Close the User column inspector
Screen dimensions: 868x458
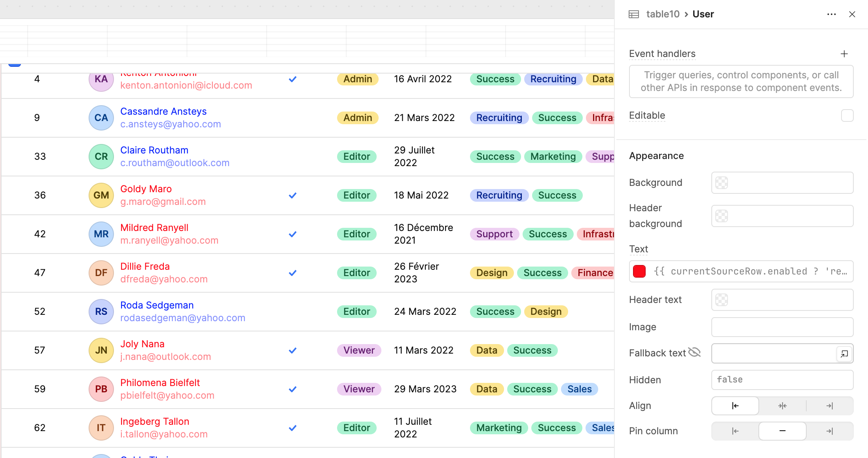tap(852, 14)
